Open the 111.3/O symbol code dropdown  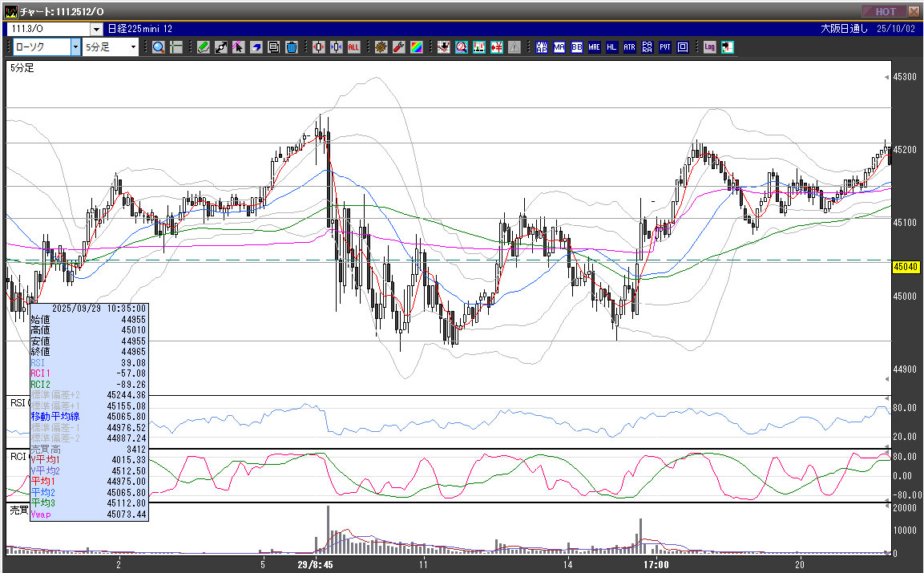(95, 30)
